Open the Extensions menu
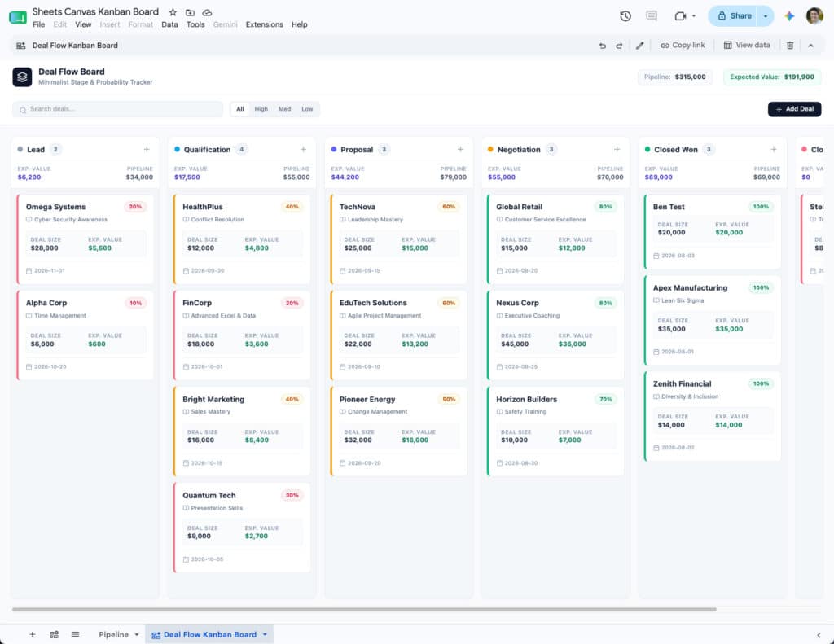Screen dimensions: 834x644 click(x=265, y=24)
